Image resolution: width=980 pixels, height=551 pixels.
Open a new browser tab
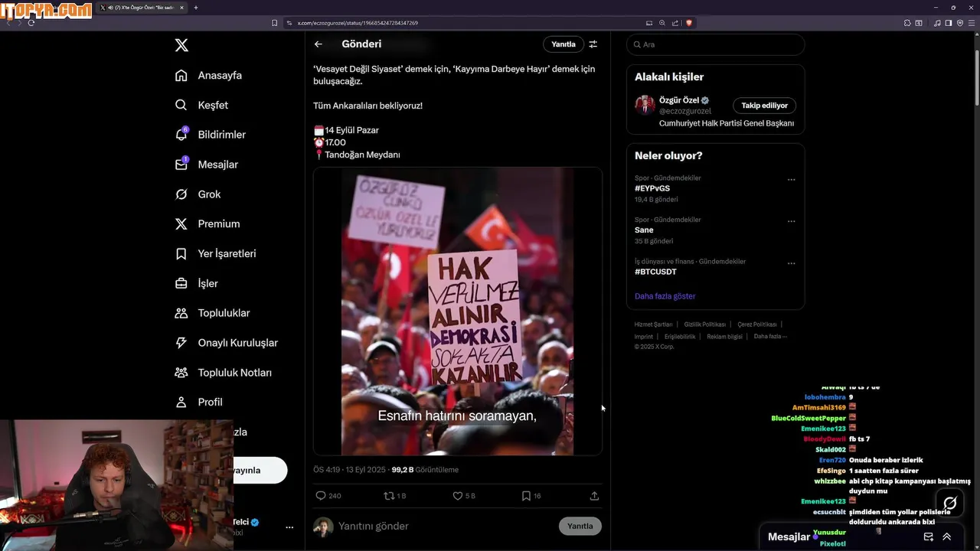(196, 8)
